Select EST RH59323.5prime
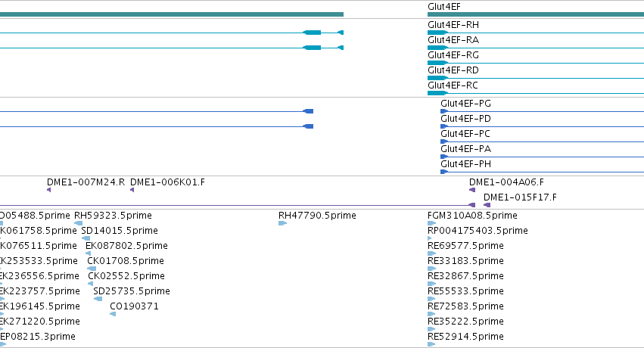Viewport: 644px width, 348px height. (x=113, y=216)
